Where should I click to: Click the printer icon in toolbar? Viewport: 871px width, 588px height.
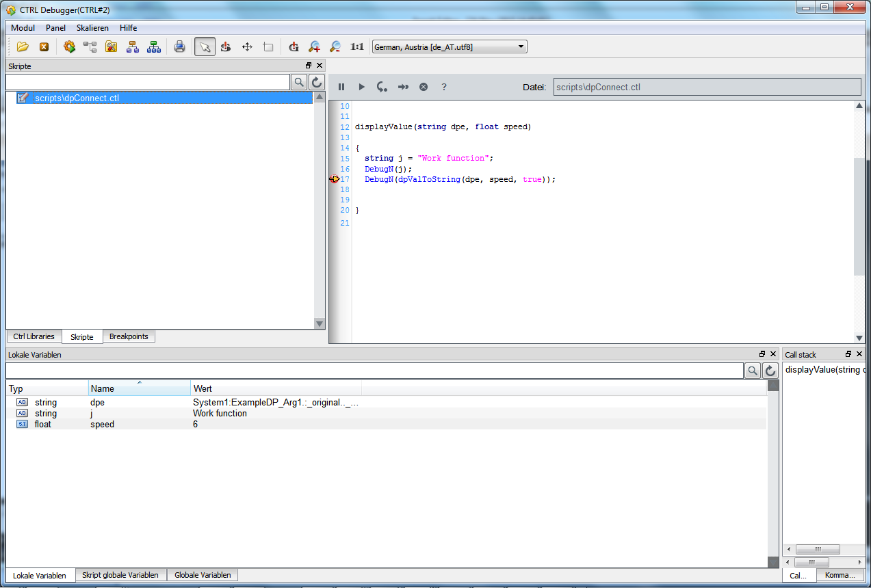(179, 46)
